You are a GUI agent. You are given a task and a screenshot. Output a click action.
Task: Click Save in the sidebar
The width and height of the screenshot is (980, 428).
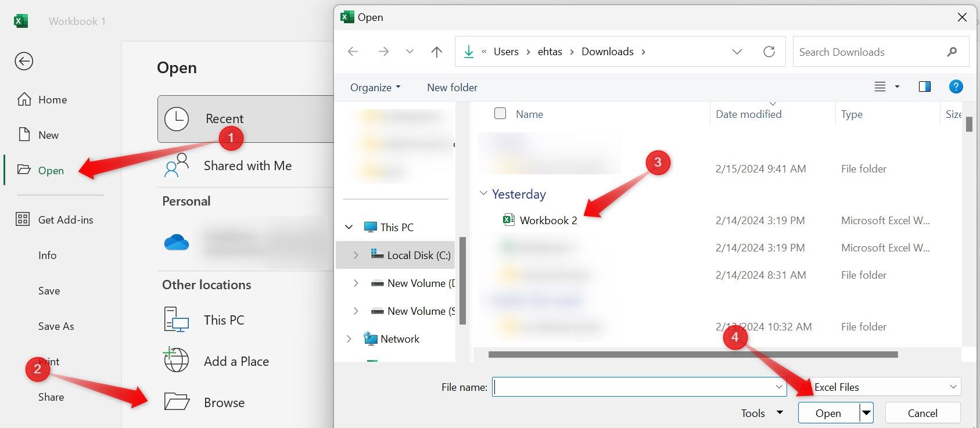pos(49,291)
